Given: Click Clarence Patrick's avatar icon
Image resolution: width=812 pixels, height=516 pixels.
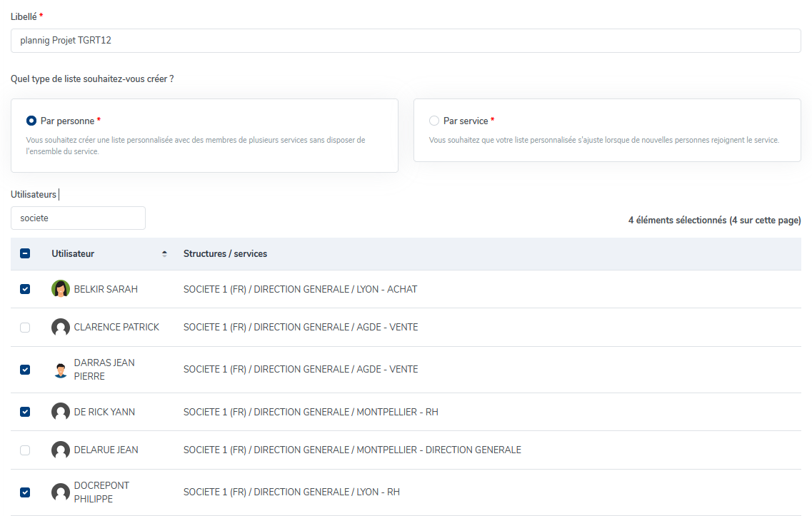Looking at the screenshot, I should pyautogui.click(x=61, y=328).
